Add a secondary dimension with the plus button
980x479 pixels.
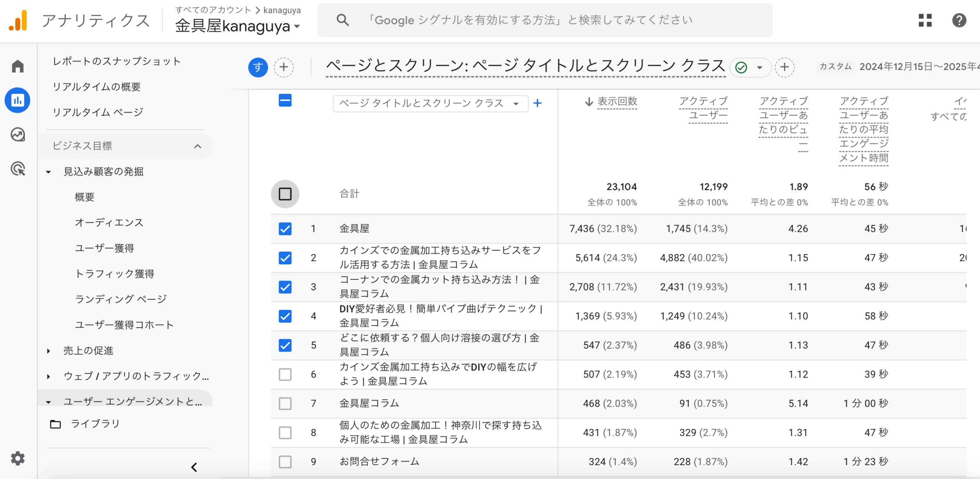[x=537, y=103]
